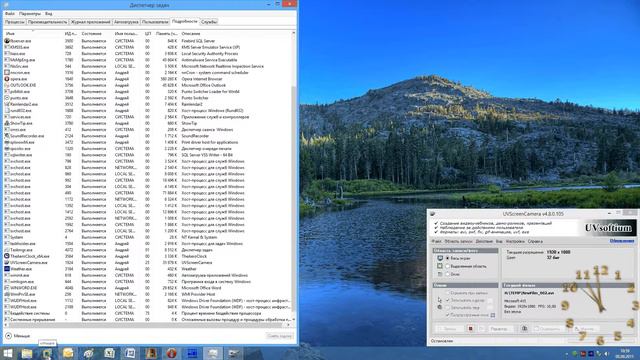This screenshot has width=640, height=360.
Task: Open the Действия menu in UVScreenCamera
Action: pos(484,242)
